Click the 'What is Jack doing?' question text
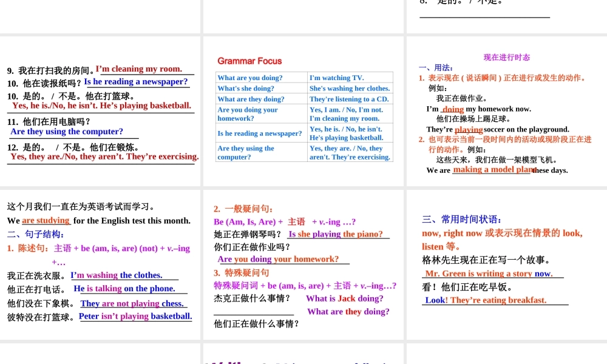Screen dimensions: 607x364 [344, 298]
